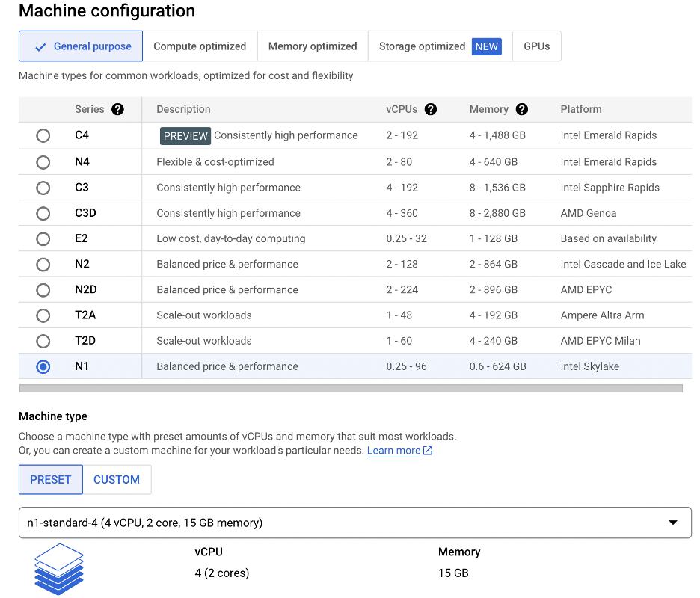Image resolution: width=700 pixels, height=598 pixels.
Task: Click the T2A series name
Action: pyautogui.click(x=85, y=315)
